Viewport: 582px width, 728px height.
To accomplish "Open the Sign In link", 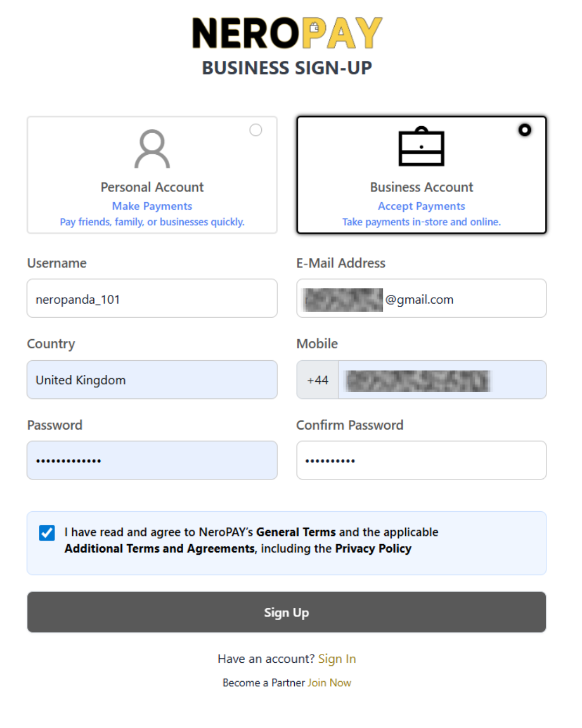I will tap(337, 658).
